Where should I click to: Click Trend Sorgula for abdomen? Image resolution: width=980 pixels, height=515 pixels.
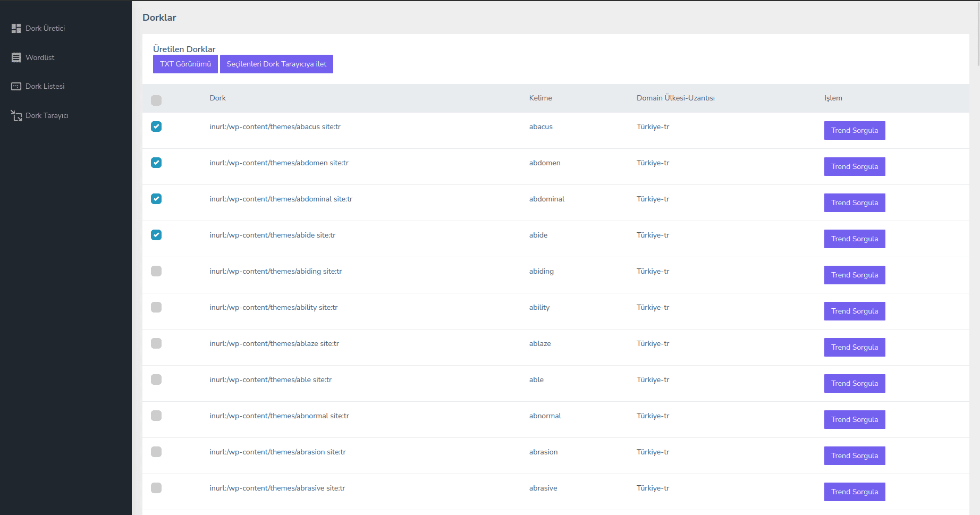point(854,166)
